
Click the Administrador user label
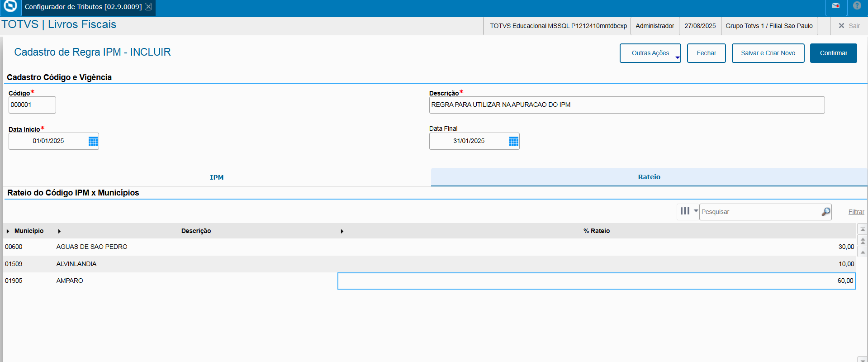pyautogui.click(x=655, y=26)
